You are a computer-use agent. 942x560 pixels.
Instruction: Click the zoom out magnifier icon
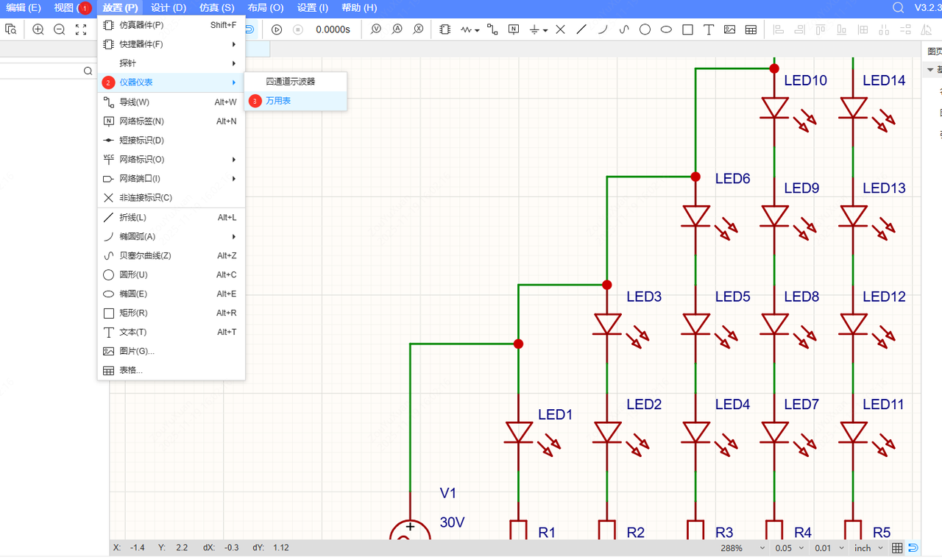[60, 29]
